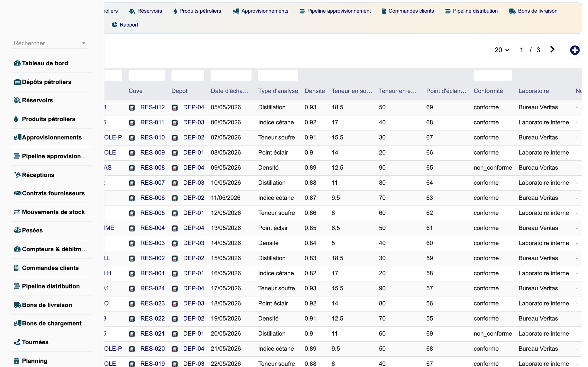
Task: Click the Depot filter input field
Action: tap(188, 75)
